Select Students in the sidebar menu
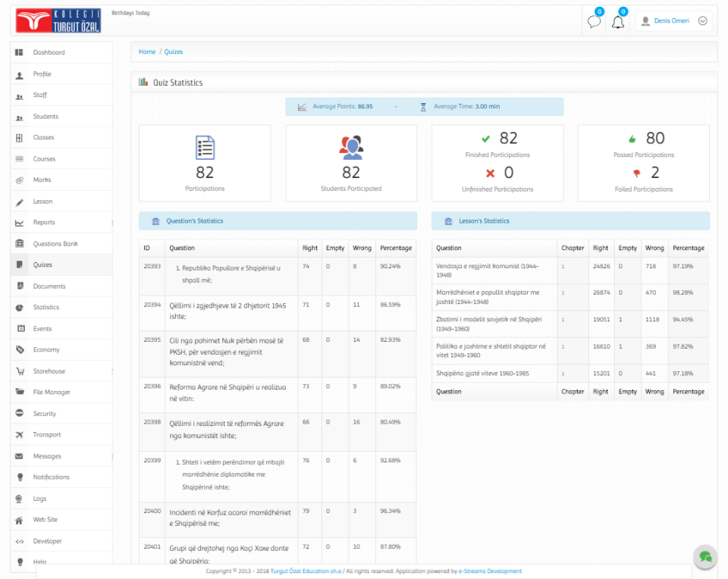The image size is (728, 579). [x=45, y=117]
